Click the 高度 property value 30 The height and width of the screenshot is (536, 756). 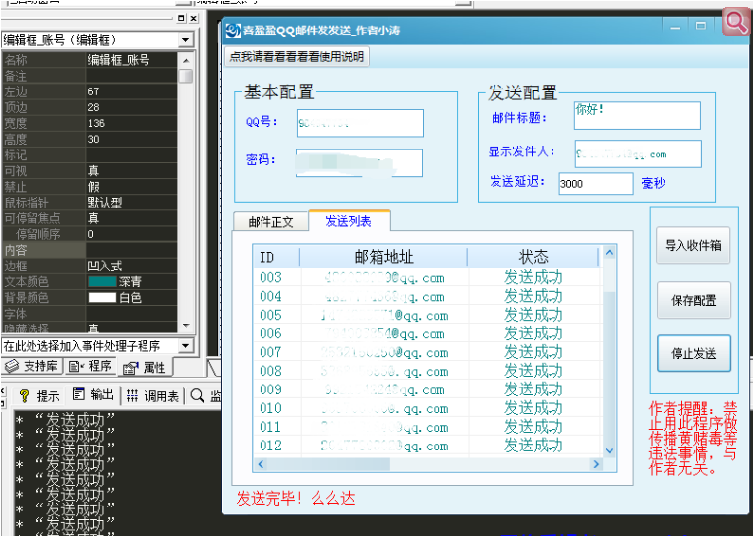coord(131,140)
